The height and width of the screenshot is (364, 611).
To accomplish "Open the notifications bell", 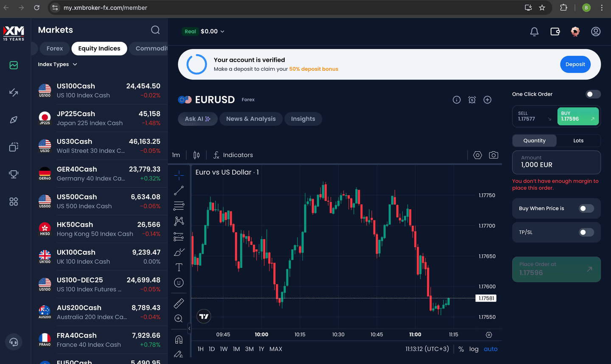I will (534, 31).
